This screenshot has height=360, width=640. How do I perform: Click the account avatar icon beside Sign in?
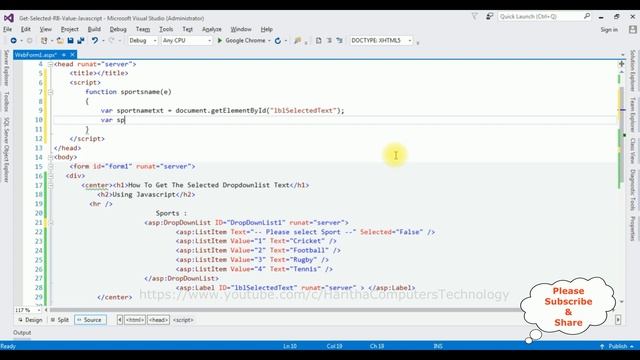click(x=633, y=29)
